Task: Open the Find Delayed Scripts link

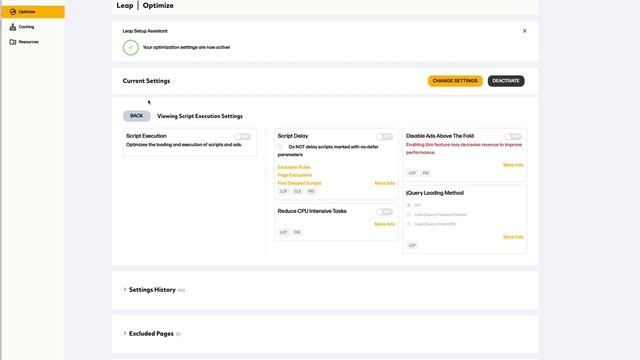Action: click(x=300, y=183)
